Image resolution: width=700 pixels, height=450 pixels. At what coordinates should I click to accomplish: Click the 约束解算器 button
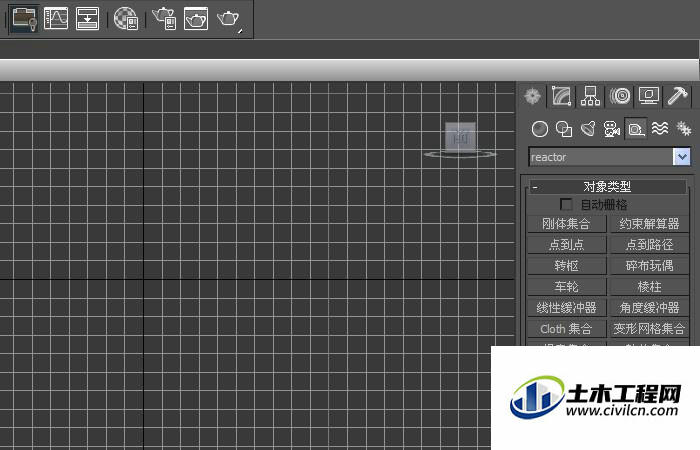pos(649,224)
